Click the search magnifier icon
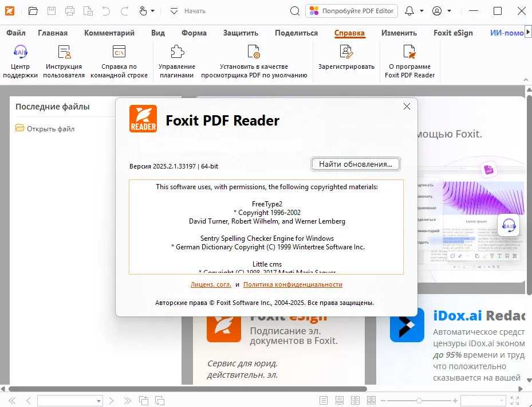Image resolution: width=532 pixels, height=407 pixels. (x=294, y=10)
